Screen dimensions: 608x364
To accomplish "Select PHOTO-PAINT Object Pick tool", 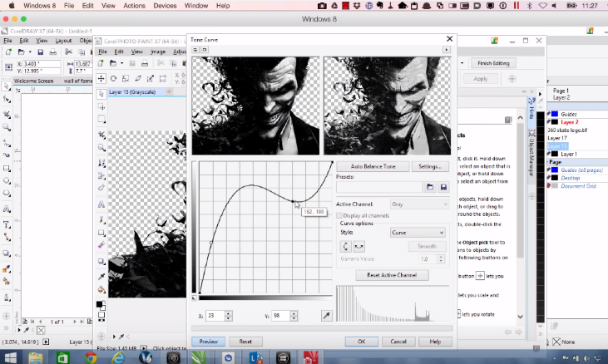I will point(101,94).
